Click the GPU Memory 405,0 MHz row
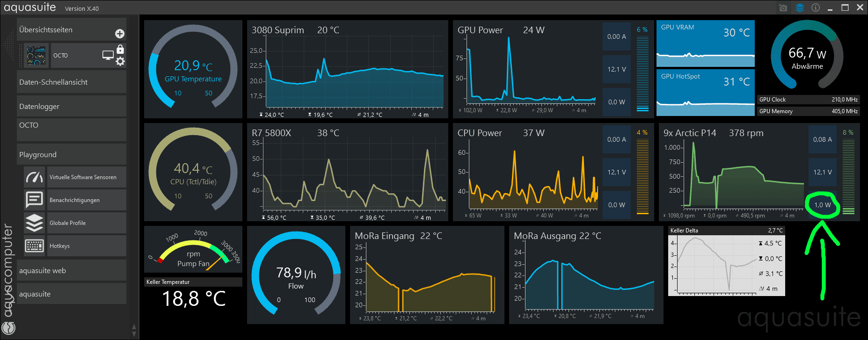 [x=809, y=111]
